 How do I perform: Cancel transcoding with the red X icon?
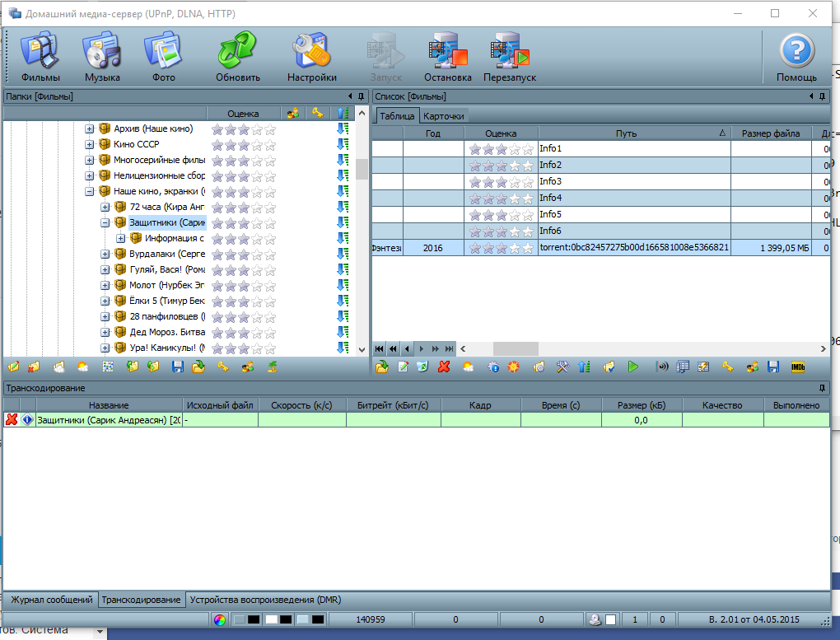pos(12,420)
